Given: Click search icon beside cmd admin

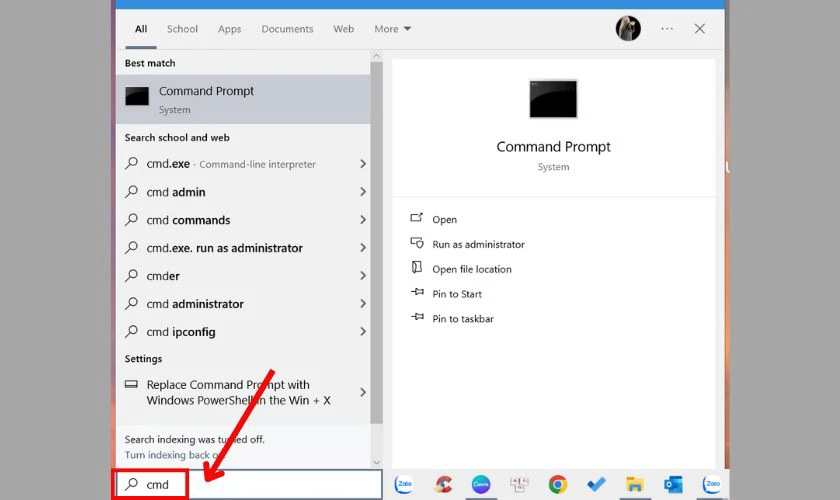Looking at the screenshot, I should coord(131,191).
